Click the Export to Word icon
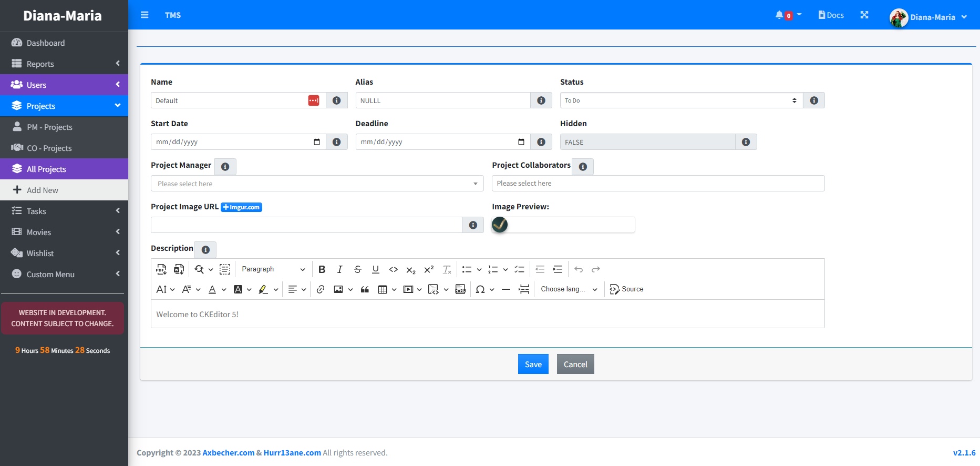980x466 pixels. pos(179,269)
